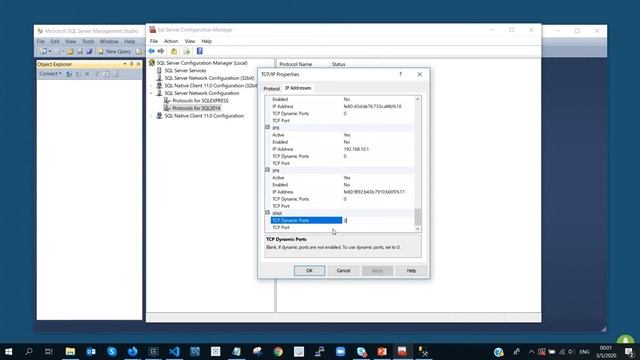Click the scrollbar thumb in the IP Addresses list
The height and width of the screenshot is (360, 640).
click(418, 217)
